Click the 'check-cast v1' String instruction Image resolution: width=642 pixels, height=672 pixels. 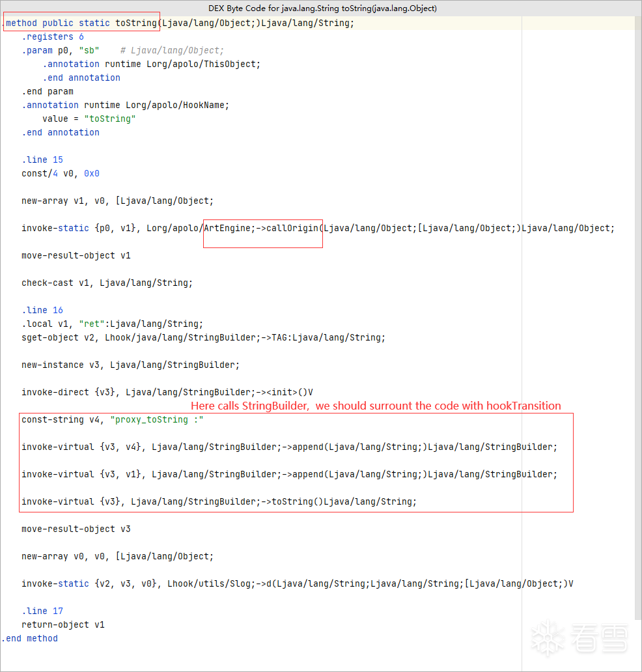(107, 283)
